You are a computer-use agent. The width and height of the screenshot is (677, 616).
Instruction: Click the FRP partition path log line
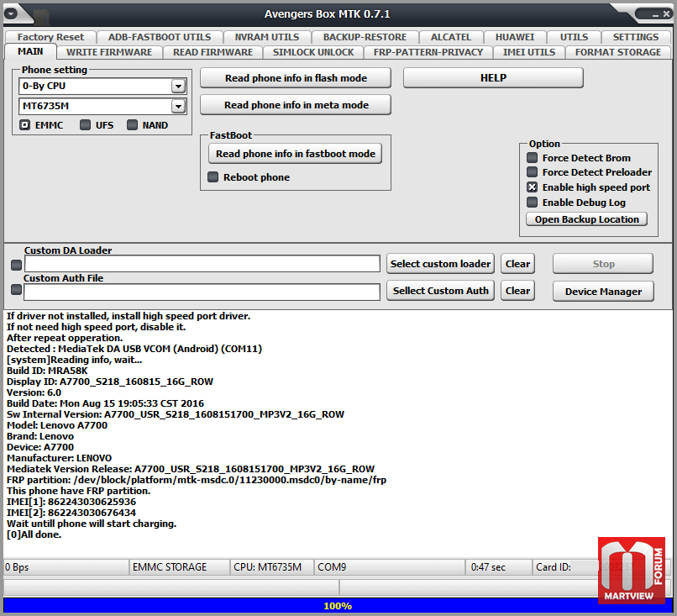[197, 480]
